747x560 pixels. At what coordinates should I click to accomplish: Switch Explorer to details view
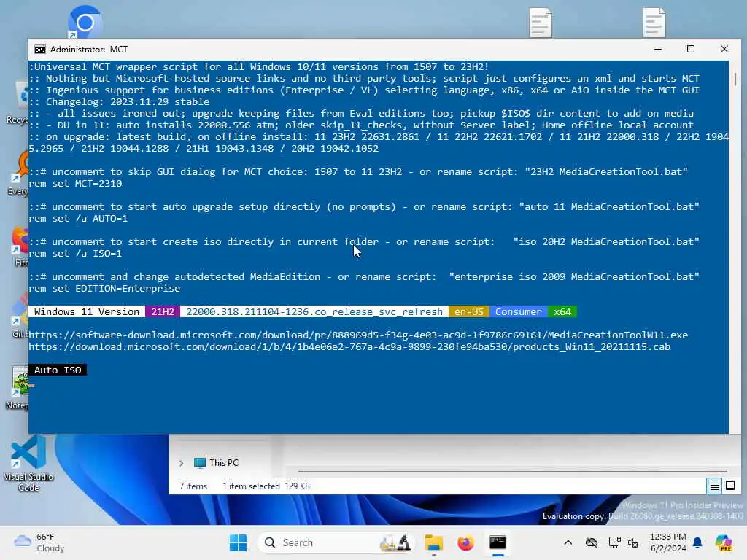(715, 486)
